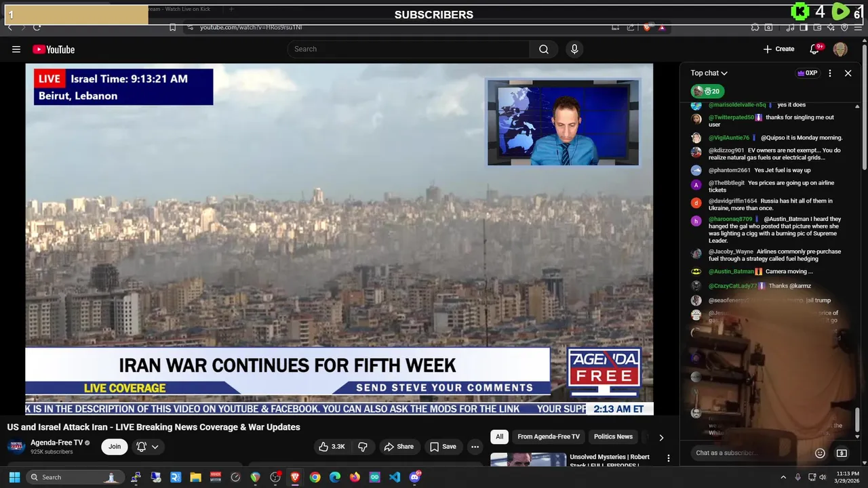The height and width of the screenshot is (488, 868).
Task: Open Brave Shields lion icon
Action: [x=646, y=28]
